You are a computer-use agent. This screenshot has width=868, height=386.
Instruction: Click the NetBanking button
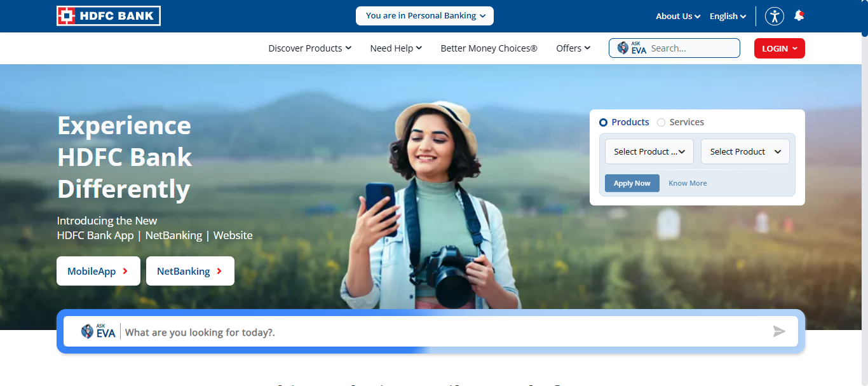190,271
